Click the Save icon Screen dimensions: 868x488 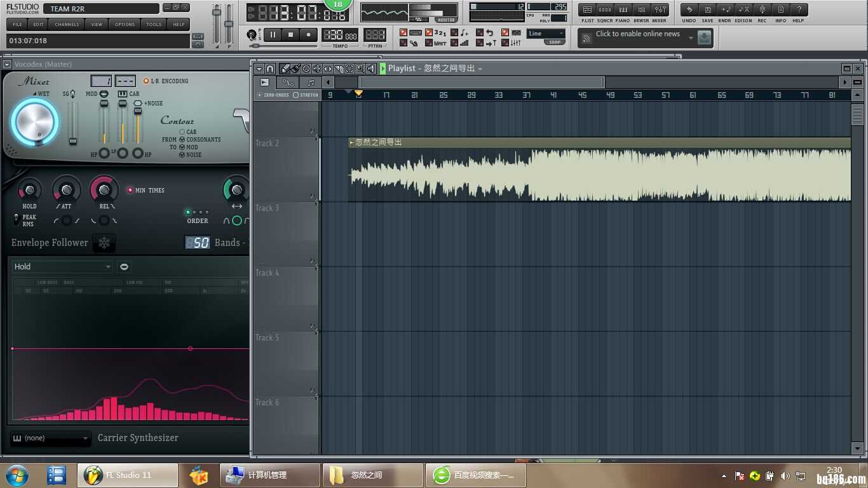pos(707,10)
